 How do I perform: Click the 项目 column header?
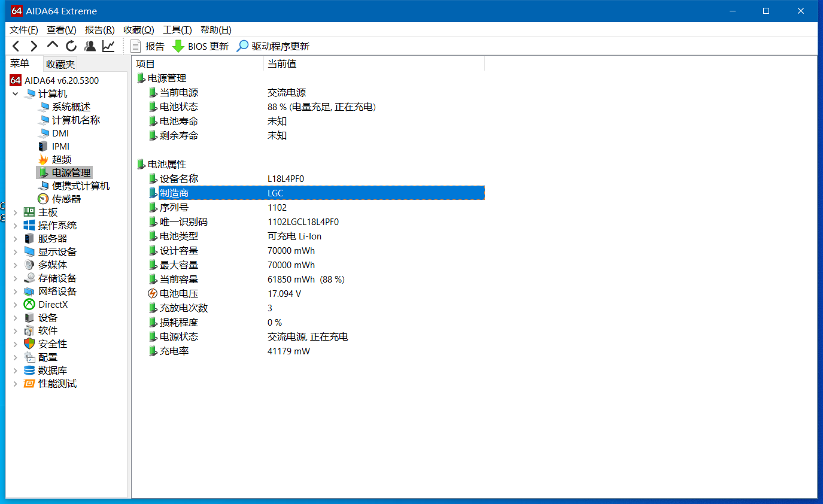click(x=198, y=63)
